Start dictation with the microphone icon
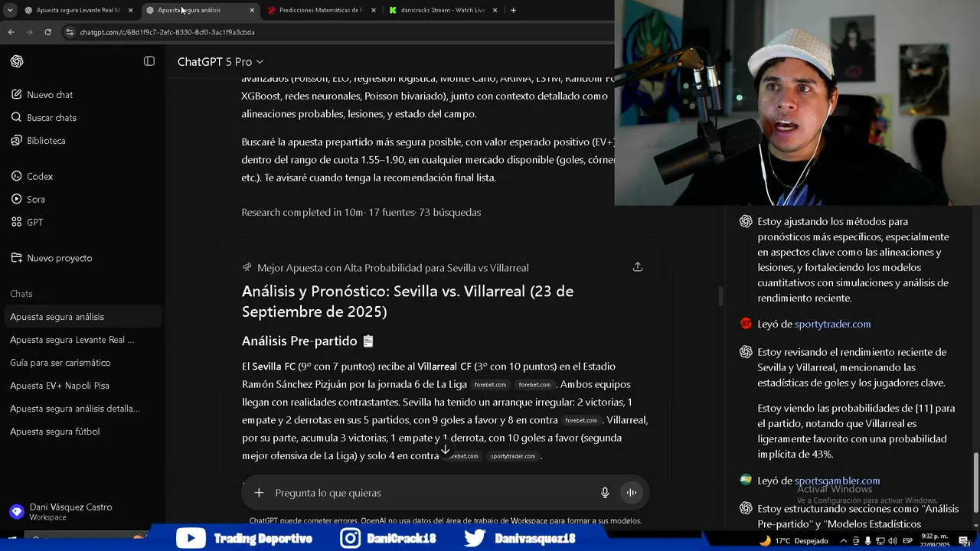Image resolution: width=980 pixels, height=551 pixels. tap(605, 493)
